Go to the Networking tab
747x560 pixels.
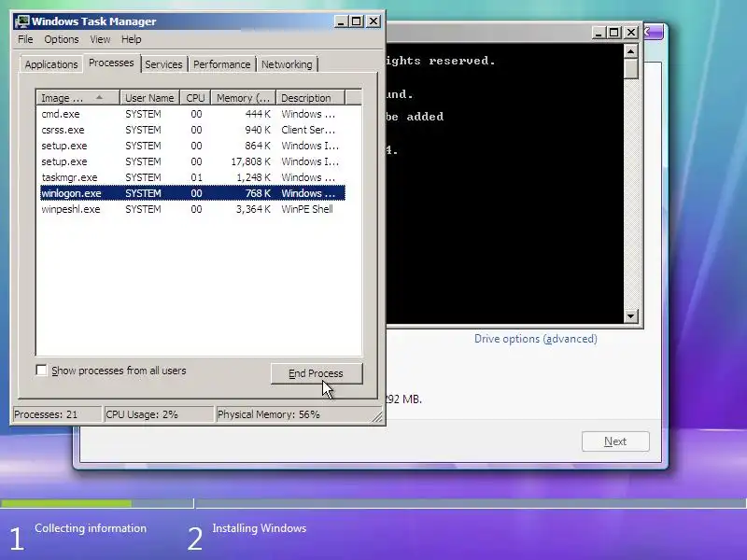click(287, 64)
